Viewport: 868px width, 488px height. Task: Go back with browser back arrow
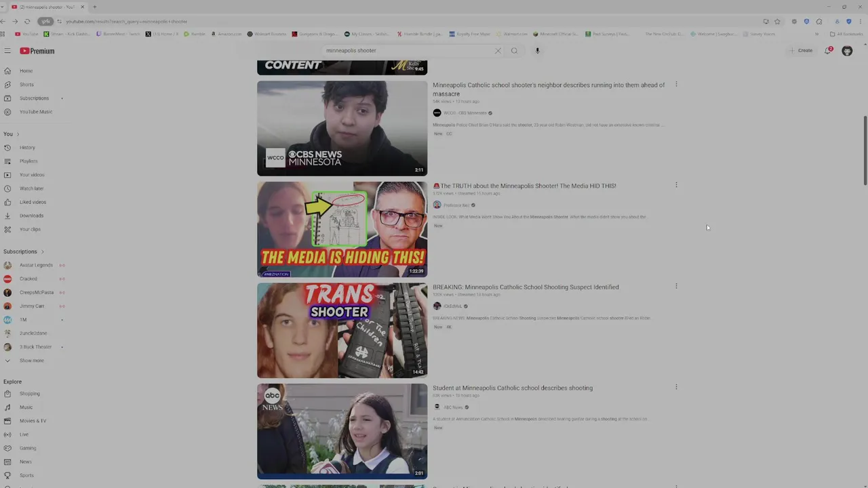4,22
